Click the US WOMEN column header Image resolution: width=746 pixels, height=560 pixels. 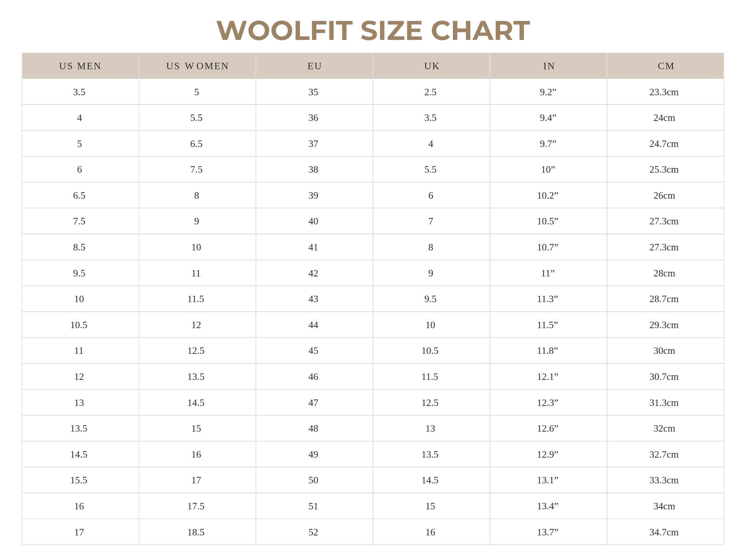pyautogui.click(x=197, y=66)
